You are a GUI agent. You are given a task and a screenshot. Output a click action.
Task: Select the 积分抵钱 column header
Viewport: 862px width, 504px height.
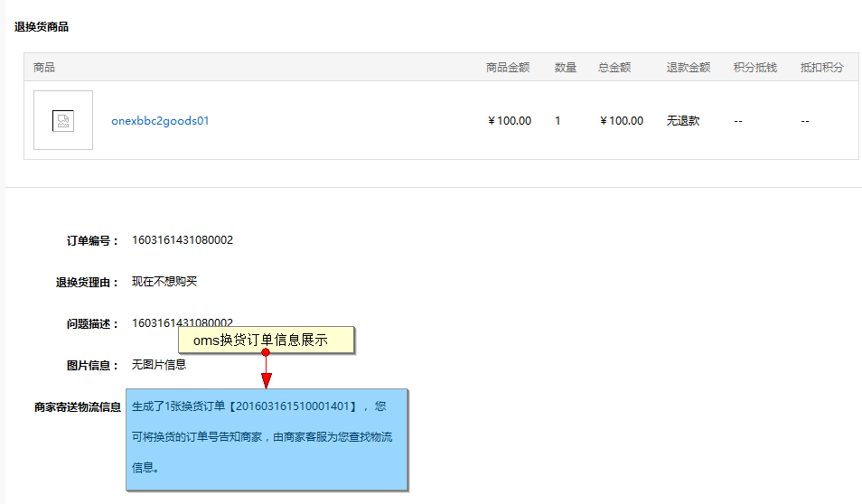coord(754,68)
